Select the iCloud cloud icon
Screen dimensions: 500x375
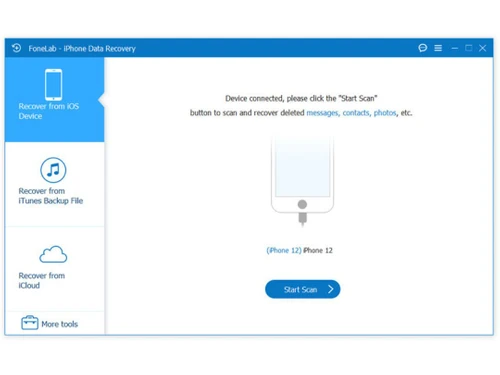tap(53, 255)
